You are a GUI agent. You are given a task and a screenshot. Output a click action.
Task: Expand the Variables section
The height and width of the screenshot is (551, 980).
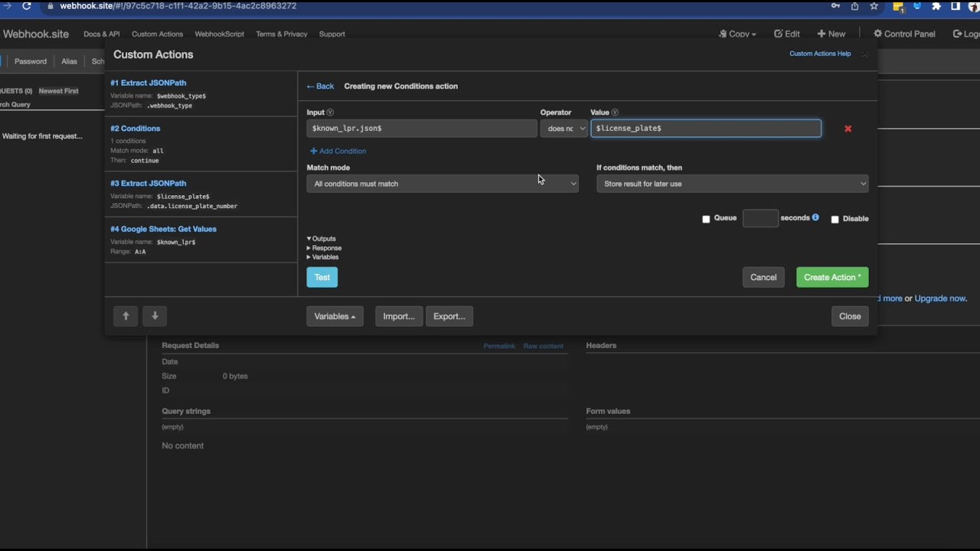pos(323,257)
